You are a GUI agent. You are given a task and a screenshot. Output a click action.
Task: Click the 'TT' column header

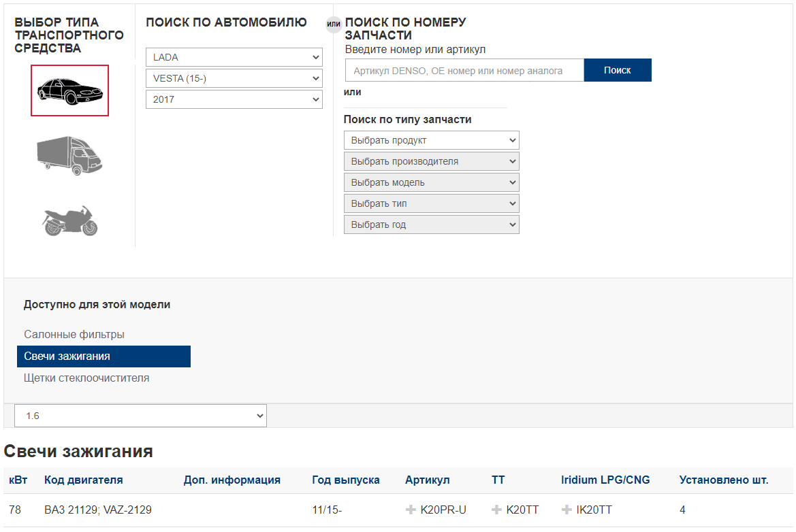coord(498,480)
